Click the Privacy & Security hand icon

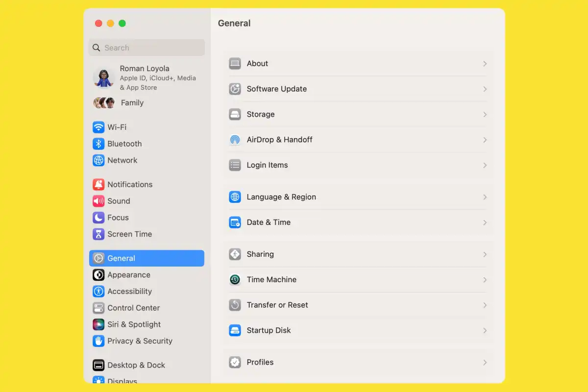pos(98,341)
